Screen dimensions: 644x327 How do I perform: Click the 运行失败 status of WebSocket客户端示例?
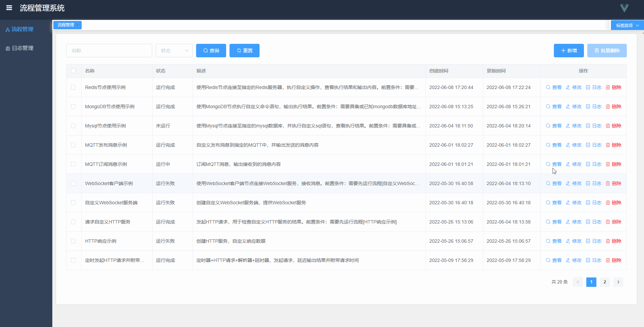(x=165, y=183)
